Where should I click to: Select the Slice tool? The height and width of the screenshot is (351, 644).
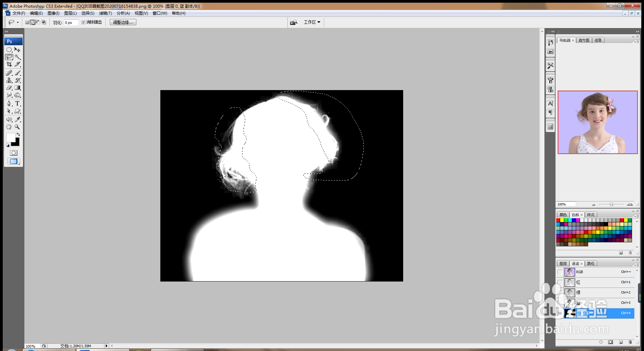coord(17,64)
